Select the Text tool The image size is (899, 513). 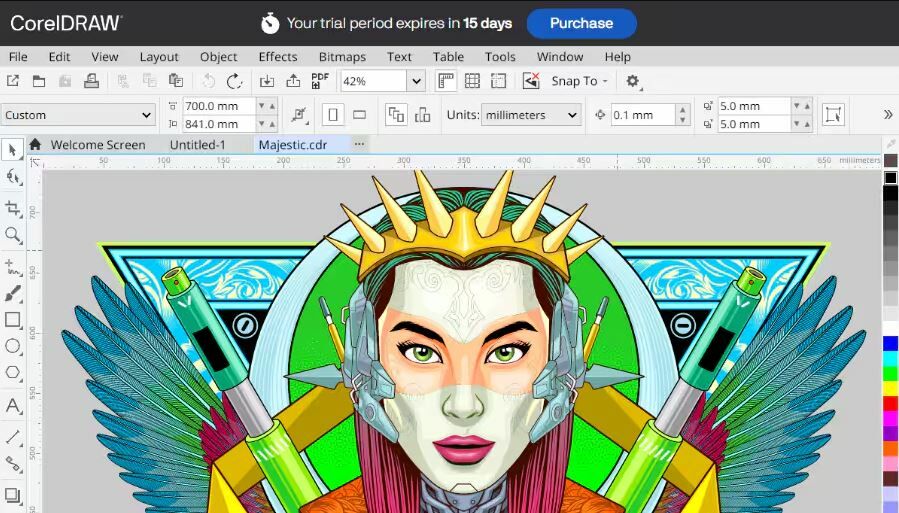[x=12, y=406]
